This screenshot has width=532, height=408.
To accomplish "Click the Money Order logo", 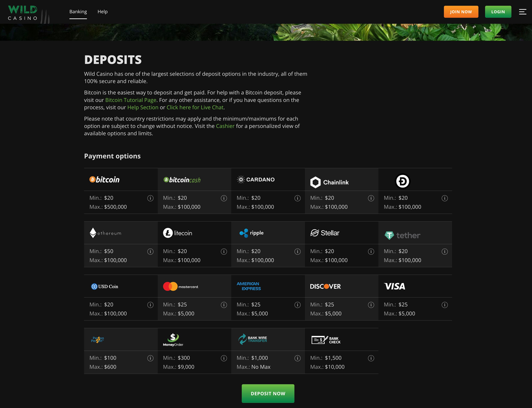I will click(173, 339).
